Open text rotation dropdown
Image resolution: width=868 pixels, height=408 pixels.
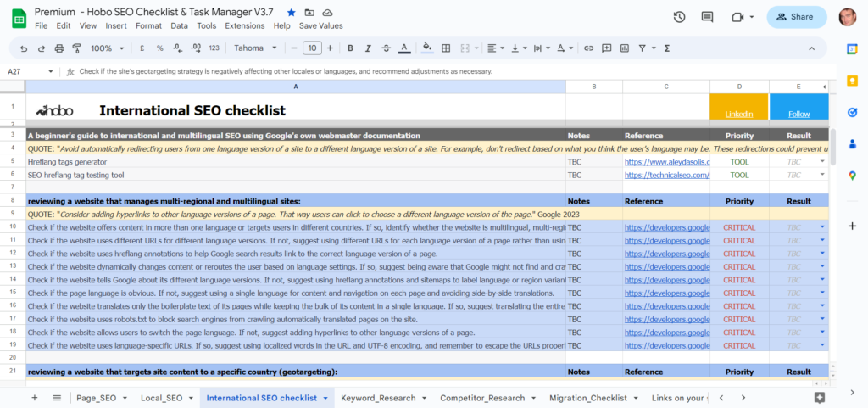tap(565, 48)
